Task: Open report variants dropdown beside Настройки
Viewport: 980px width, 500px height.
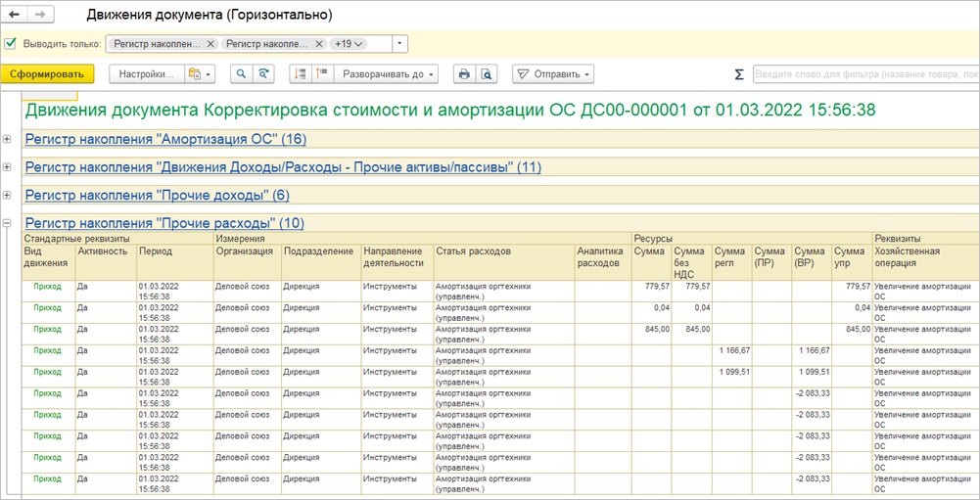Action: [x=200, y=74]
